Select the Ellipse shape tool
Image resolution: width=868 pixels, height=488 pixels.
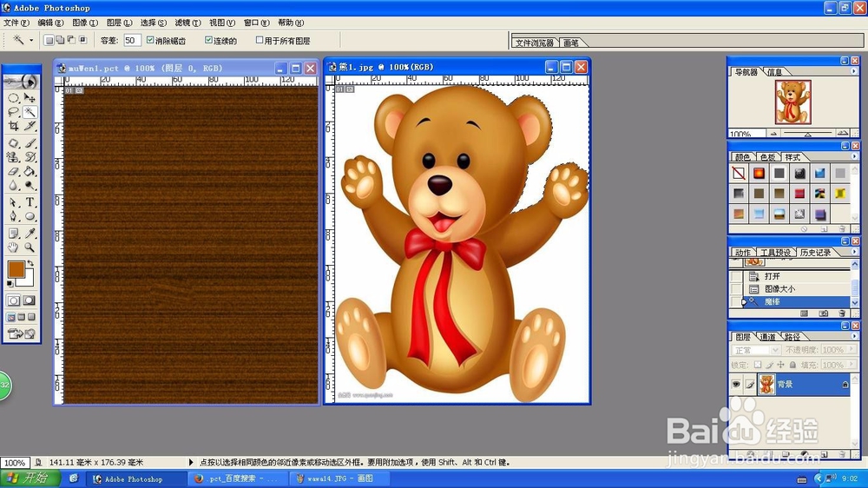30,216
